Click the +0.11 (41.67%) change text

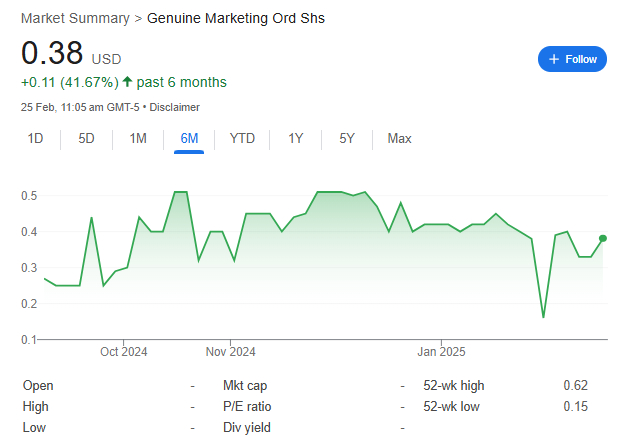pos(70,83)
